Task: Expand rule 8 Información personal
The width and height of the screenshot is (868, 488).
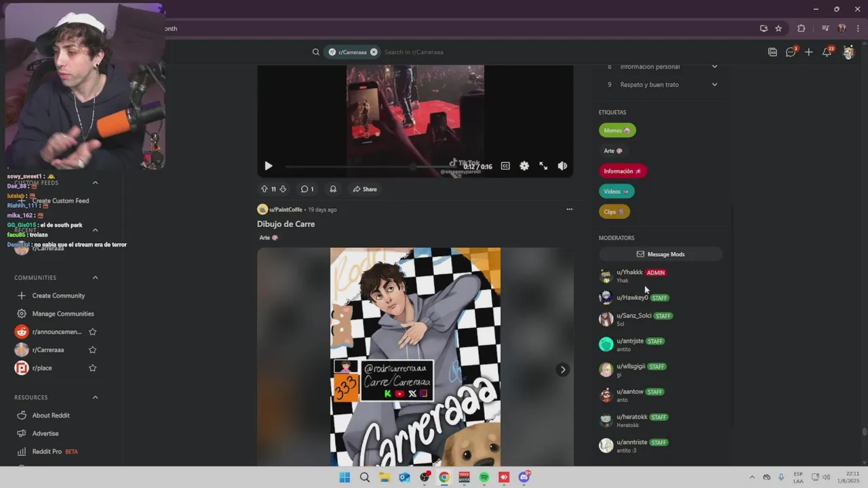Action: coord(663,66)
